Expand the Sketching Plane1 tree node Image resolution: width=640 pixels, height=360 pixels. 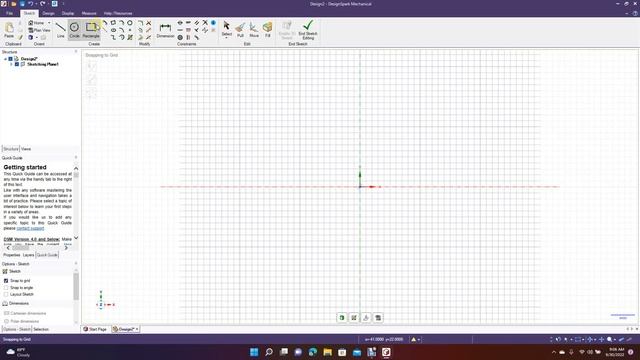point(11,64)
